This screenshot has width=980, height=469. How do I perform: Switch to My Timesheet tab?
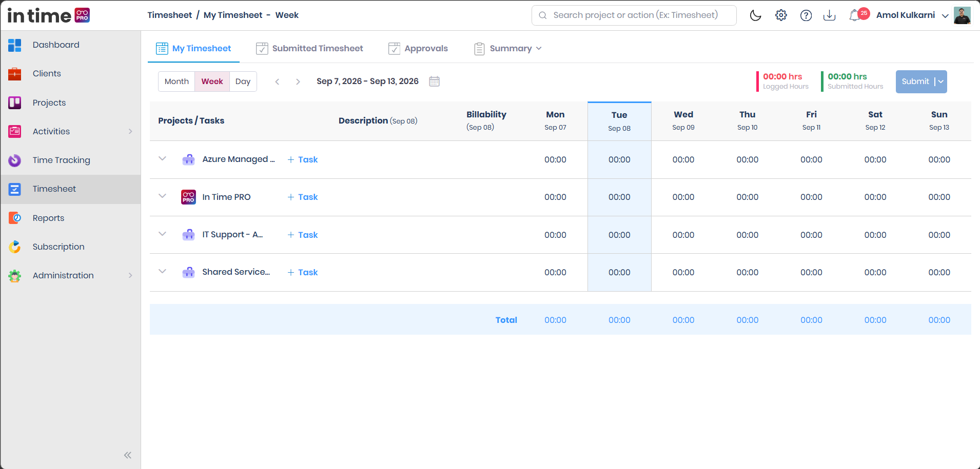point(193,48)
